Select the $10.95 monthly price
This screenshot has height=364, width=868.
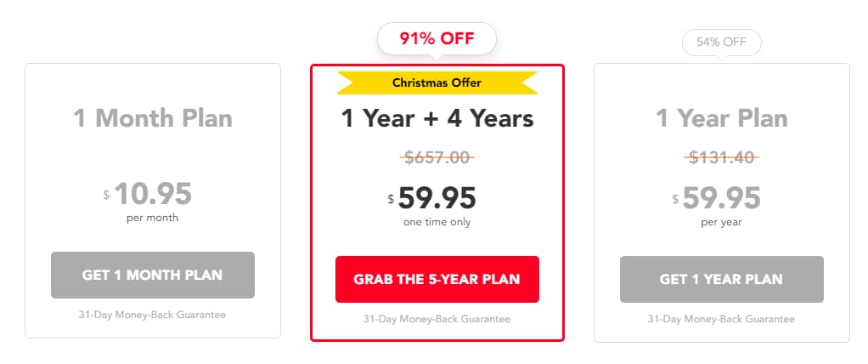click(153, 194)
